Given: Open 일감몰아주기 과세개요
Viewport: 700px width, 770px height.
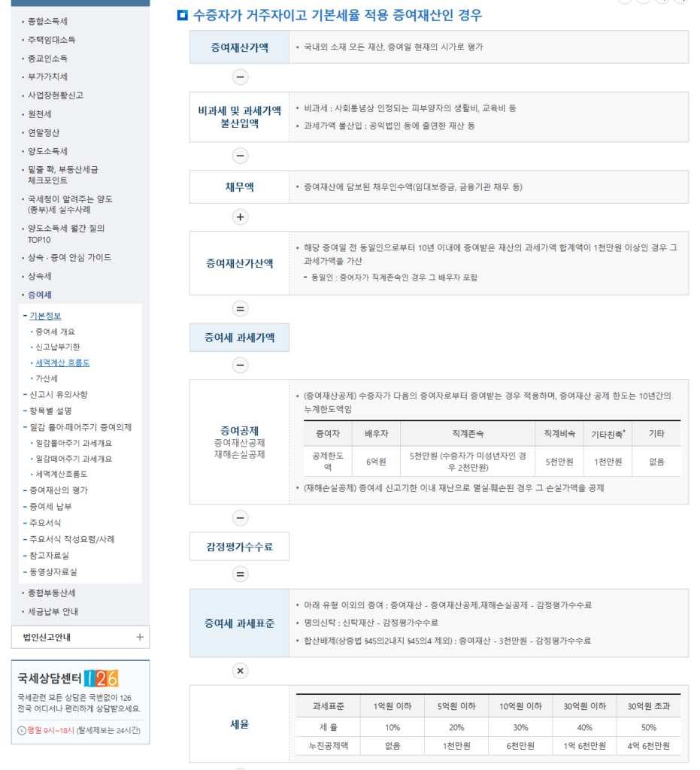Looking at the screenshot, I should (x=74, y=443).
